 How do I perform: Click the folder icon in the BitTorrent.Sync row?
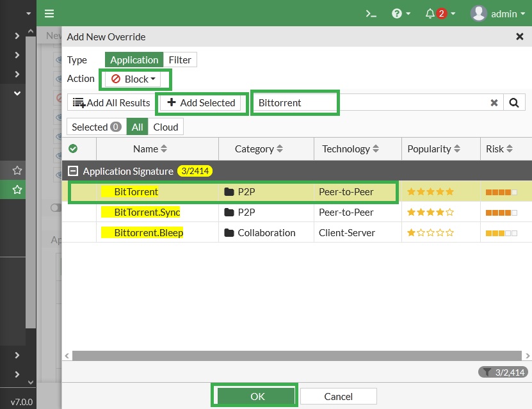229,213
